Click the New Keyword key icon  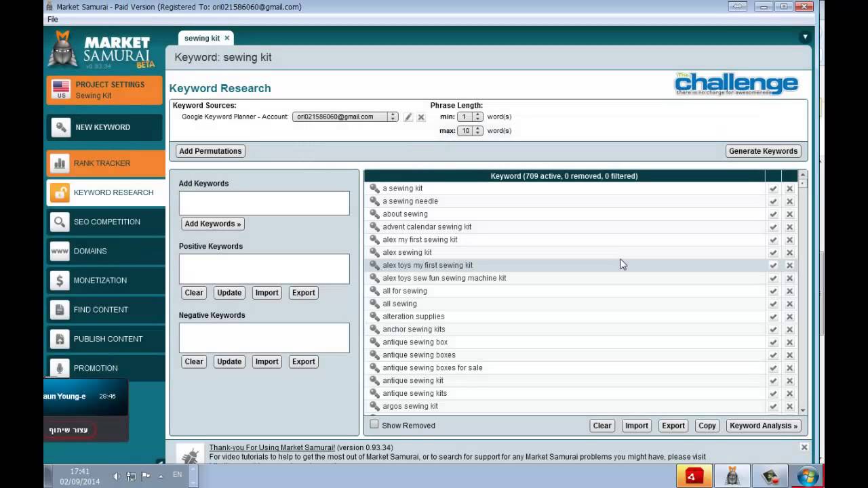point(60,127)
